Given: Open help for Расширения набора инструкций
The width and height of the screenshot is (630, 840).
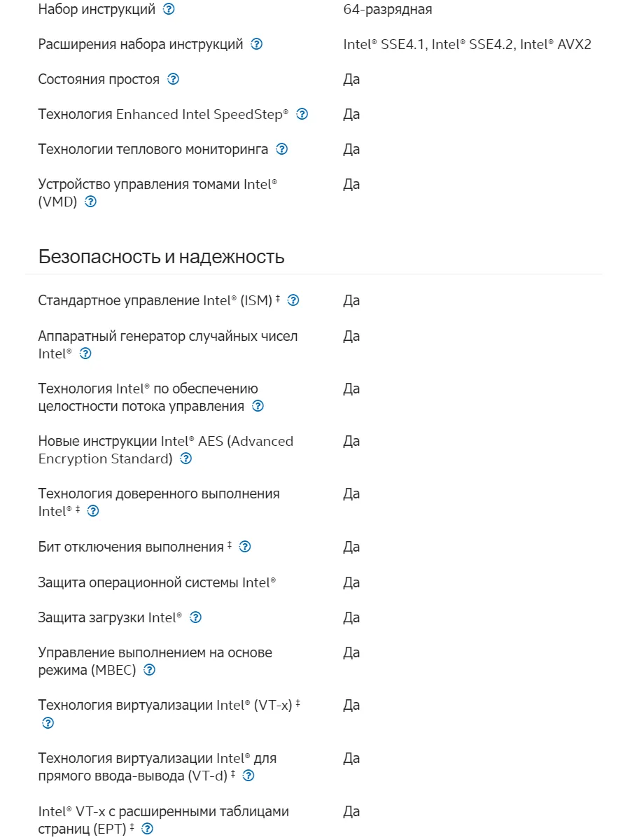Looking at the screenshot, I should click(257, 45).
